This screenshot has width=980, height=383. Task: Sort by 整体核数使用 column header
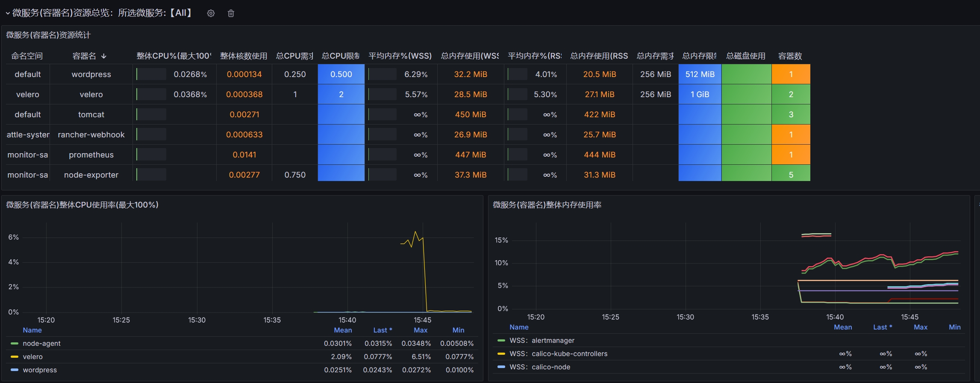(x=244, y=56)
